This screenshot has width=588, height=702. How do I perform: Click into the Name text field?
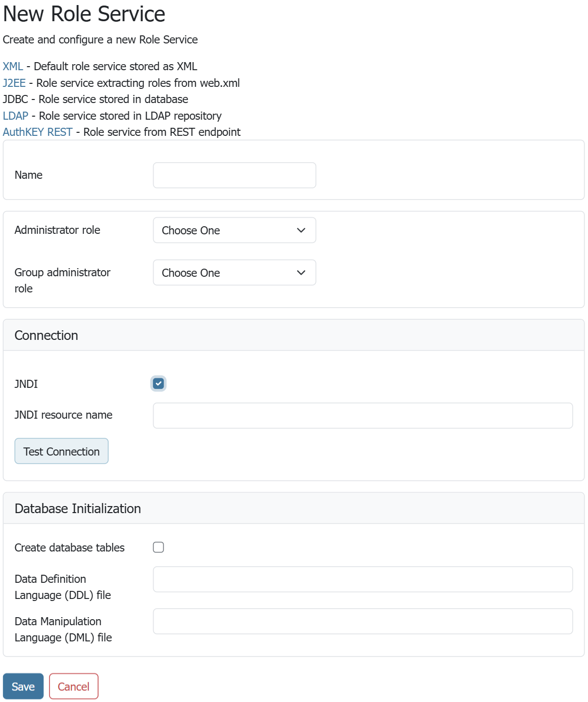[x=234, y=175]
